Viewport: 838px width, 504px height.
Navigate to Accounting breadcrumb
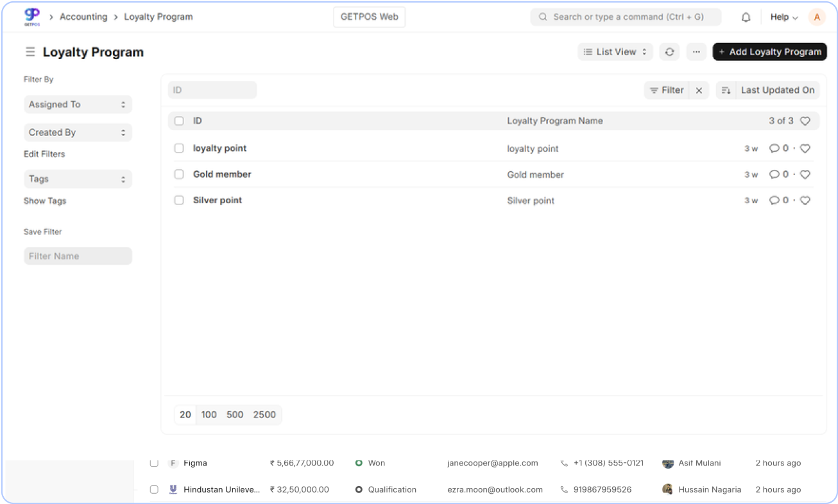(x=83, y=17)
